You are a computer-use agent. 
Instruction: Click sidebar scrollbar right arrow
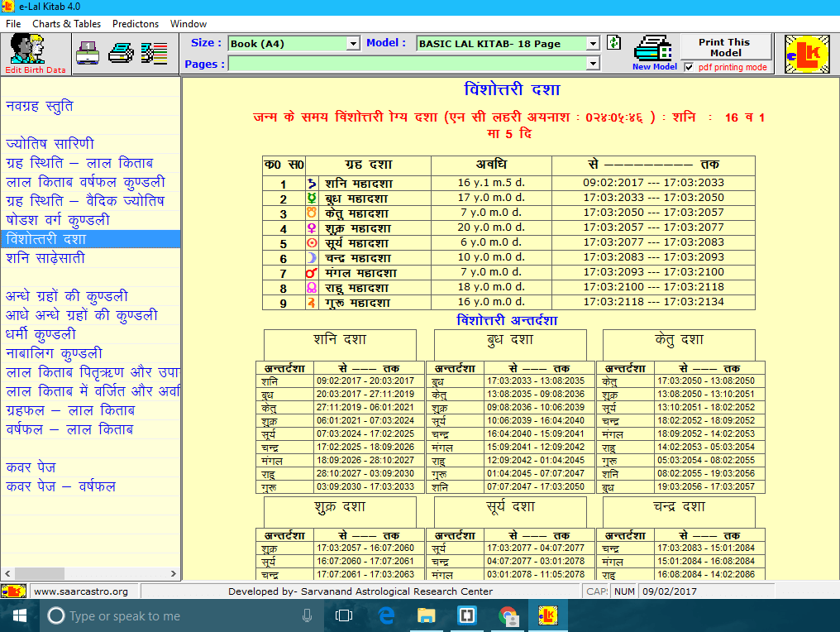point(174,573)
